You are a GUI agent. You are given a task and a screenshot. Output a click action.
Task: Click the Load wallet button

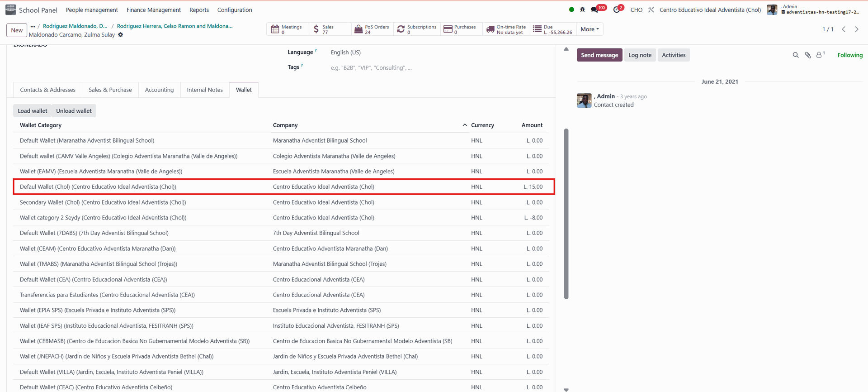pyautogui.click(x=33, y=111)
